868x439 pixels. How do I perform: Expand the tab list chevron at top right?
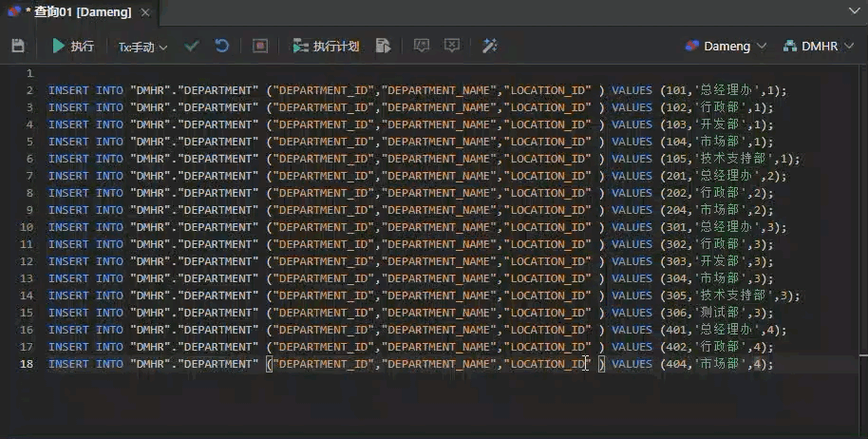(854, 10)
